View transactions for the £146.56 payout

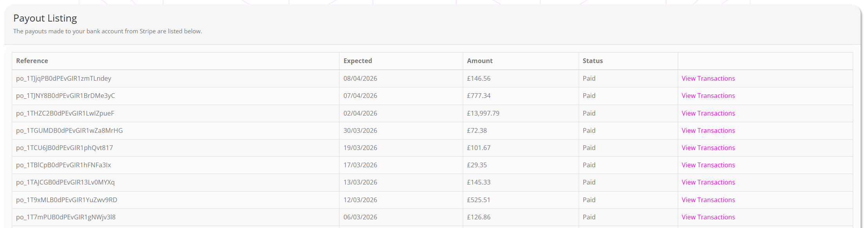point(708,78)
